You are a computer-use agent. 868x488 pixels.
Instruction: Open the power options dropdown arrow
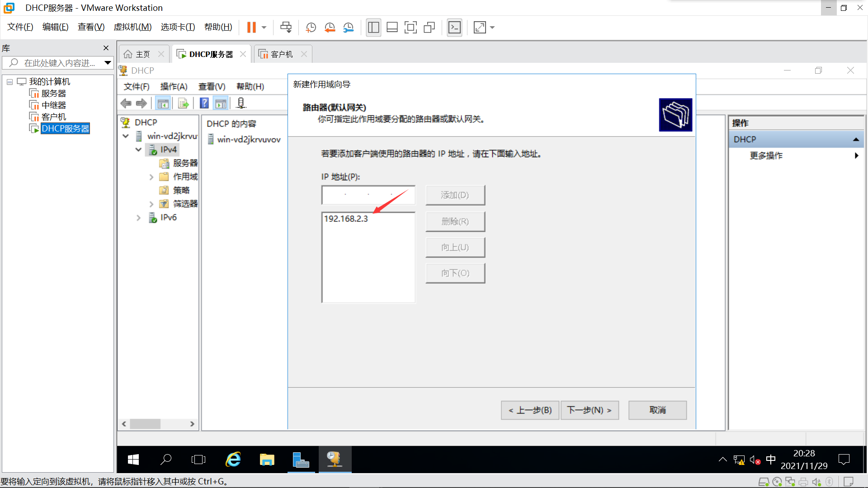tap(264, 28)
